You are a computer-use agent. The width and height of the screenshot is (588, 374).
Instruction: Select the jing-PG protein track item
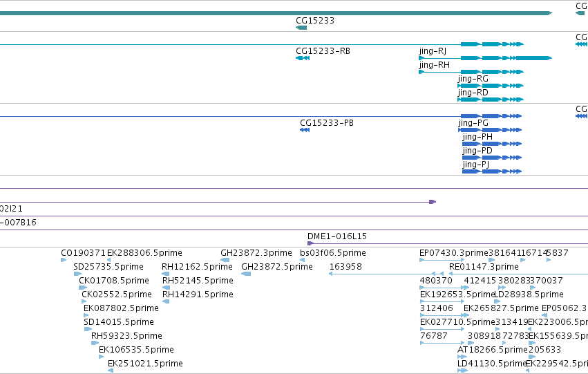pos(490,130)
